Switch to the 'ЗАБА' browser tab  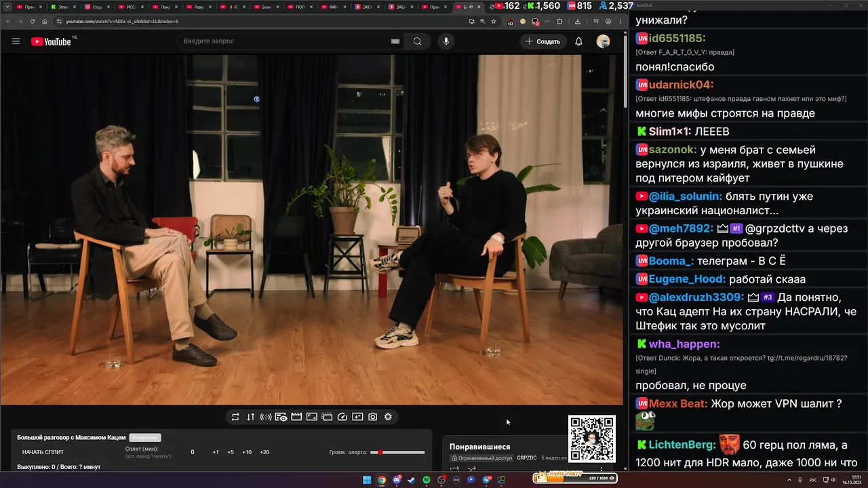click(x=402, y=7)
